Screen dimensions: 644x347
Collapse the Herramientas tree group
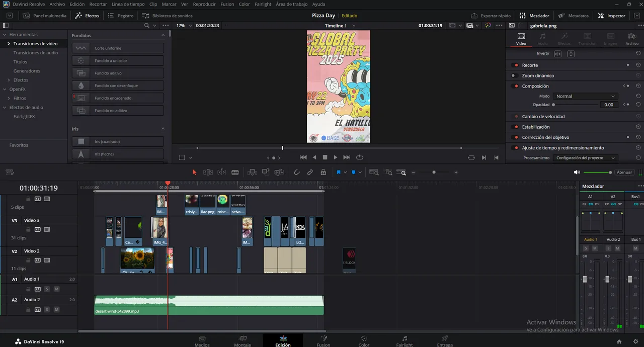[5, 34]
